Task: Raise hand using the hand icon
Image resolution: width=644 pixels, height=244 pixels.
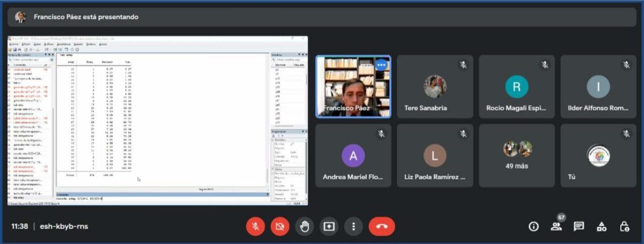Action: tap(304, 226)
